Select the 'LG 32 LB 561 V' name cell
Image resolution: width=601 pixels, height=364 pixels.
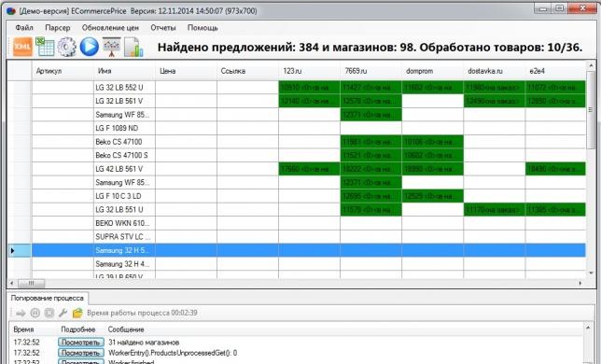pos(124,101)
